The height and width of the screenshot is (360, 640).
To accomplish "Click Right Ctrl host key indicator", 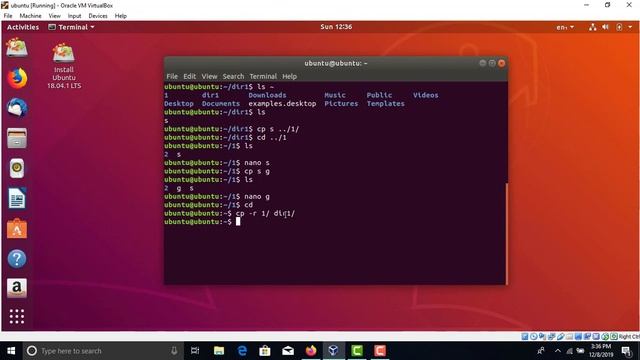I will pyautogui.click(x=629, y=337).
